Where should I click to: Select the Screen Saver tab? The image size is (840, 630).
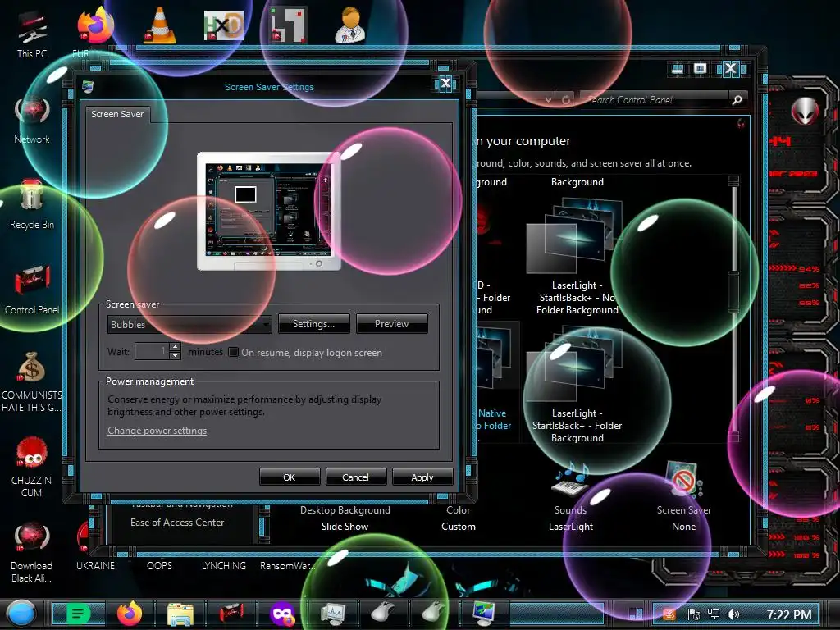[x=117, y=114]
